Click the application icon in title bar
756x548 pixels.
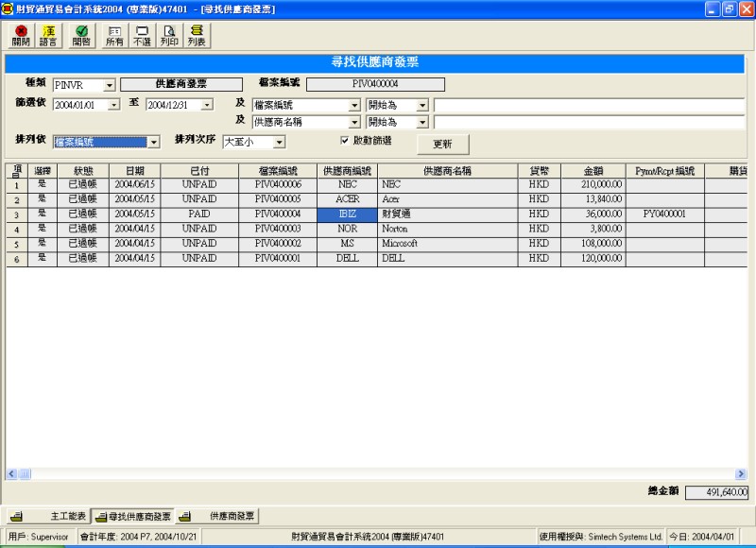click(x=8, y=9)
